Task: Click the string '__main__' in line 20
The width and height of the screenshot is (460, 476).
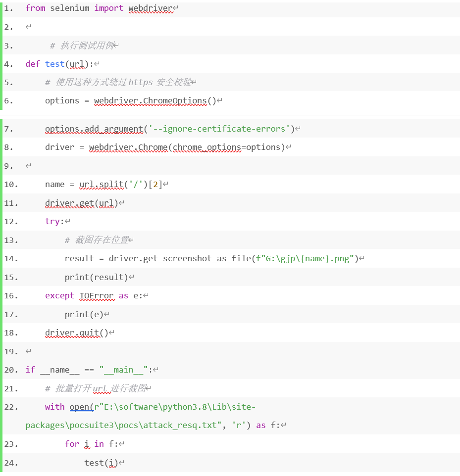Action: point(123,370)
